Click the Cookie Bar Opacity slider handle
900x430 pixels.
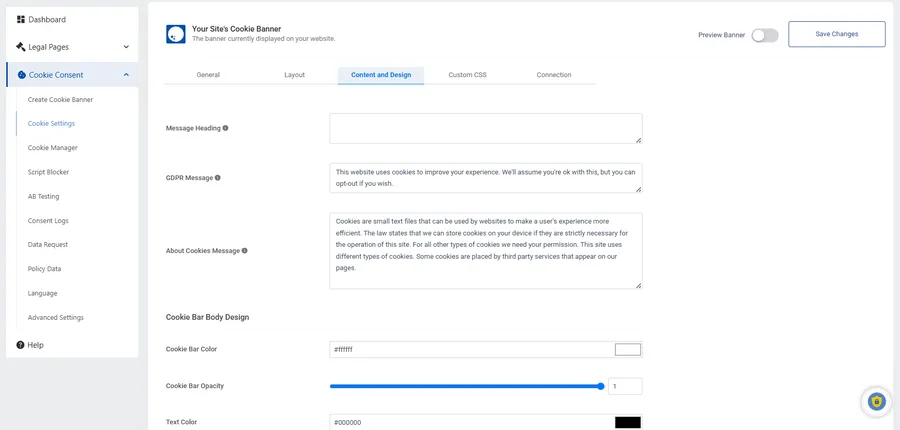pos(601,386)
